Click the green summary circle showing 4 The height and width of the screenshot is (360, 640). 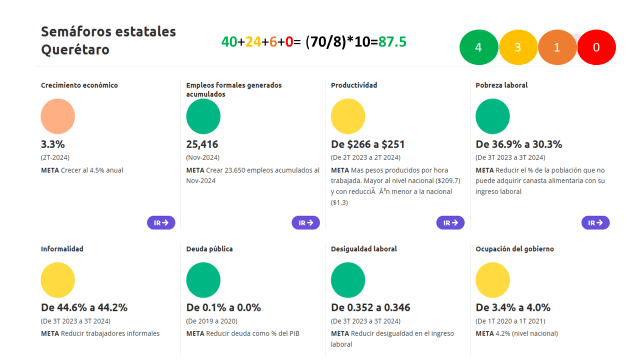point(478,47)
